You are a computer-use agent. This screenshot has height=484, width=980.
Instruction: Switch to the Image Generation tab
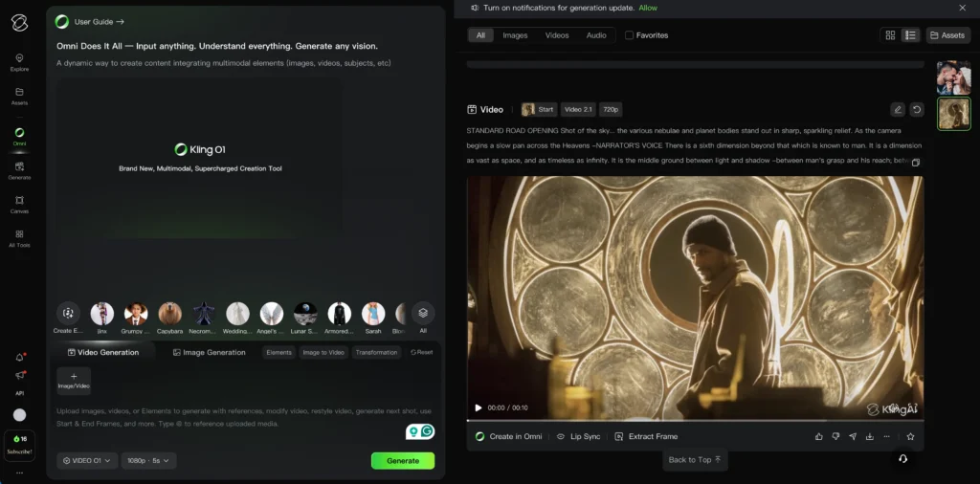210,352
